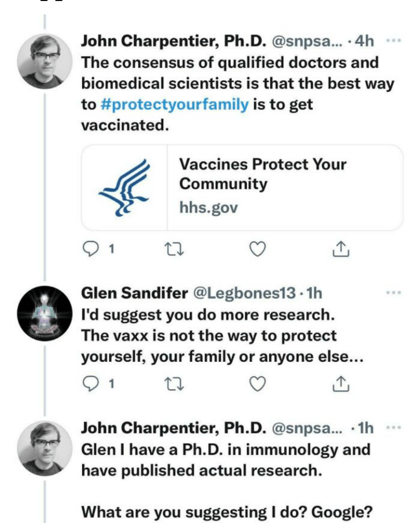Share Glen Sandifer's tweet
The image size is (420, 523).
click(341, 384)
